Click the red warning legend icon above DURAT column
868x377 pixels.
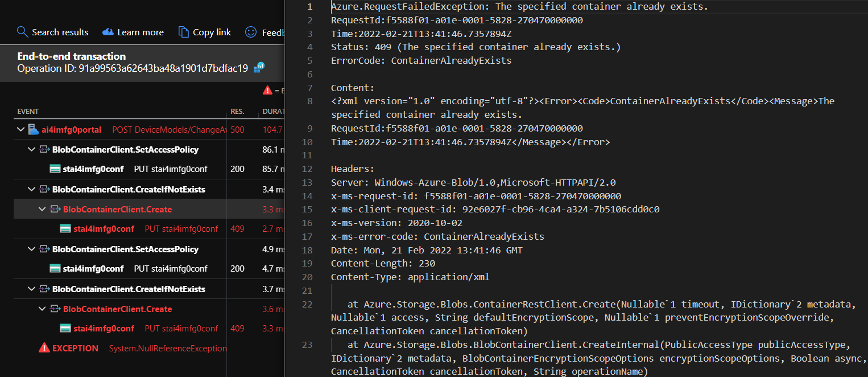click(x=267, y=90)
